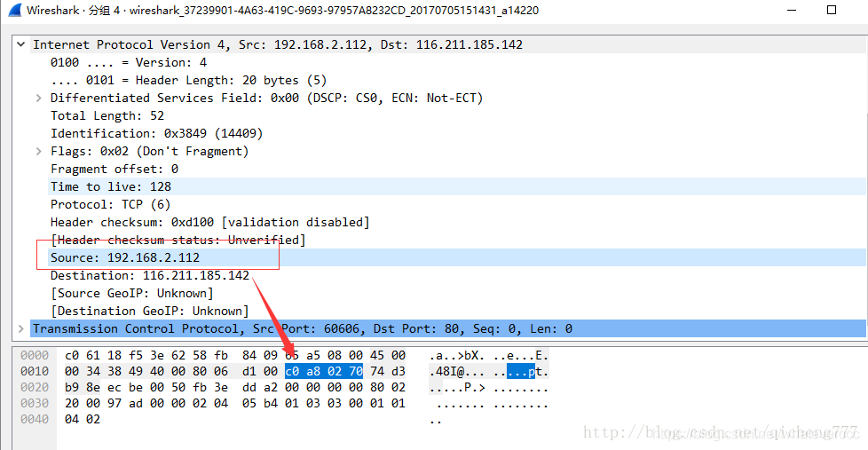Maximize the Wireshark packet window

pos(832,10)
